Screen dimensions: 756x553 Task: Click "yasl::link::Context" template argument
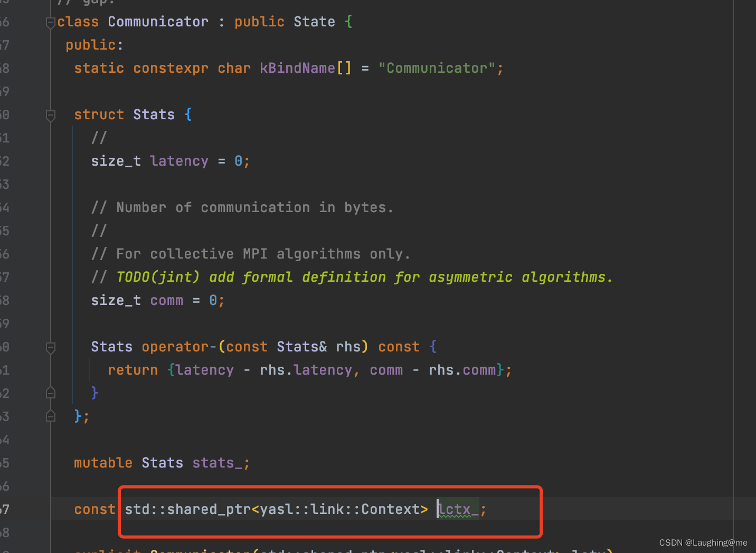tap(339, 509)
